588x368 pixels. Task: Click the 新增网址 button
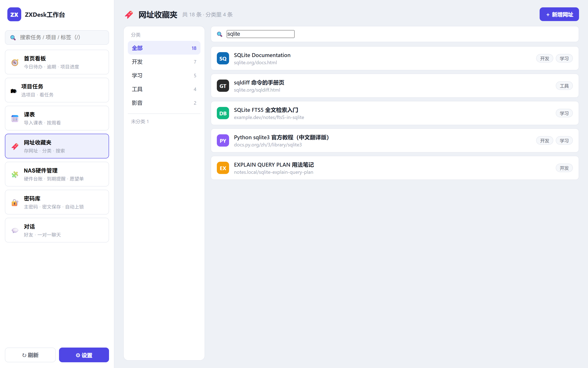click(x=559, y=14)
